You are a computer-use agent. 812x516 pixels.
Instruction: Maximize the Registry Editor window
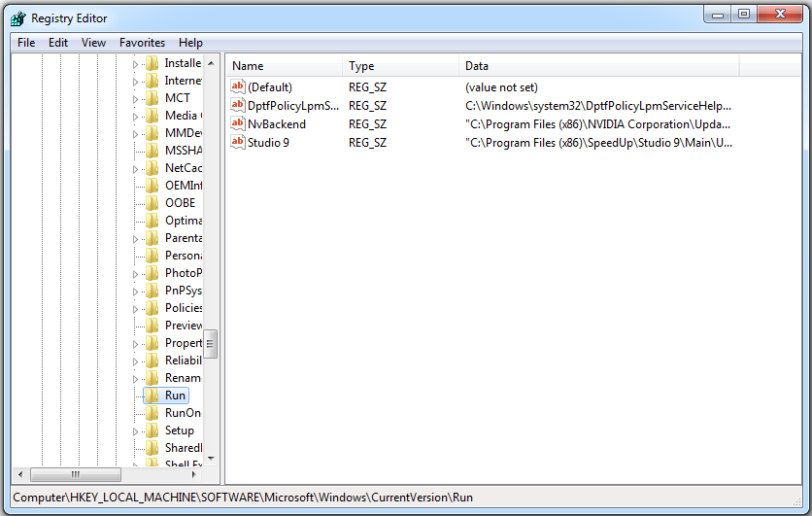point(744,15)
